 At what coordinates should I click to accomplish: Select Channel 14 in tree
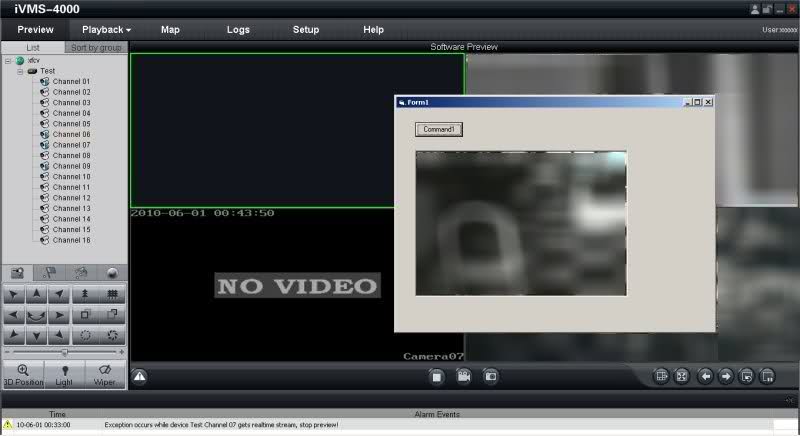coord(71,219)
